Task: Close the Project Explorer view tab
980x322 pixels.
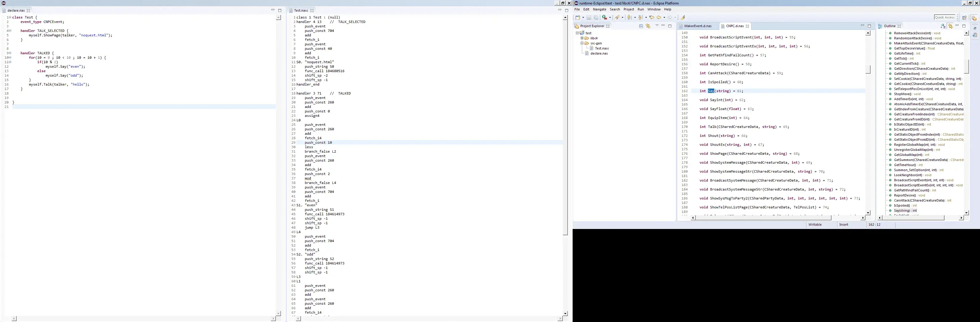Action: coord(608,26)
